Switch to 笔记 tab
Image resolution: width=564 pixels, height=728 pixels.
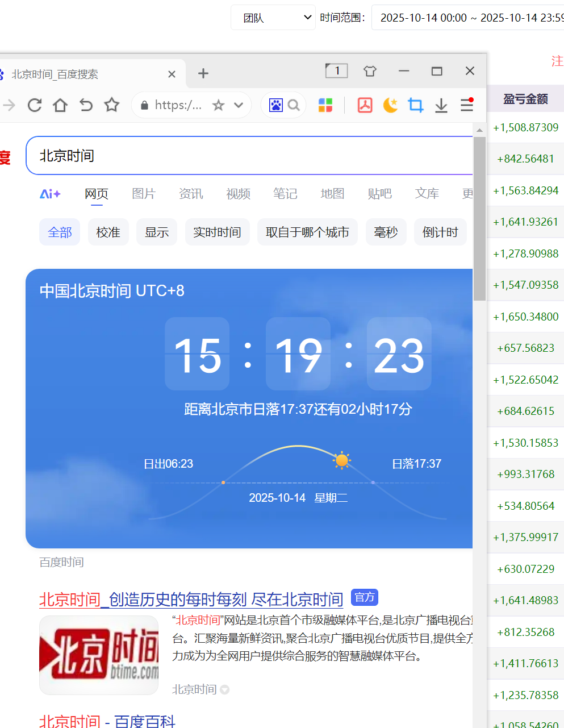click(x=285, y=194)
